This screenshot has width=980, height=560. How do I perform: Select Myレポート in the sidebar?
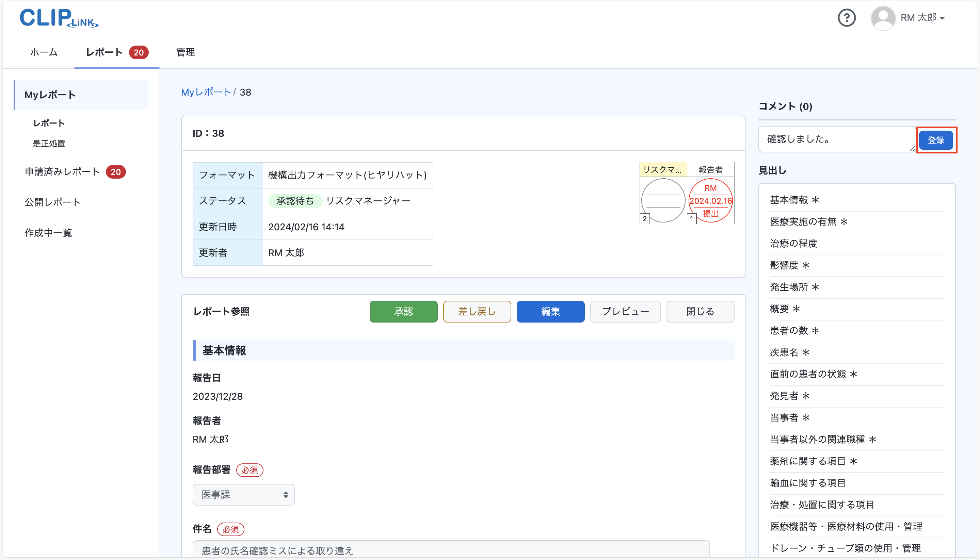tap(50, 95)
